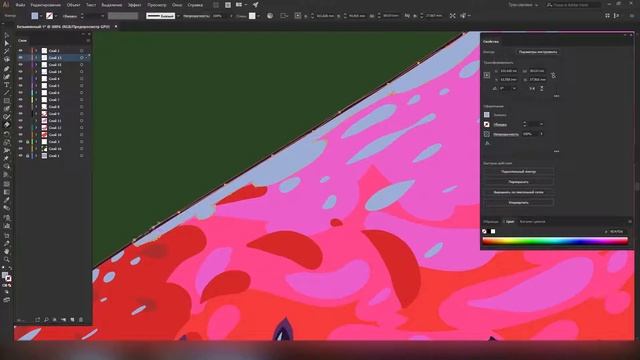The image size is (640, 360).
Task: Open the brush definition dropdown (Базовый)
Action: pos(178,16)
